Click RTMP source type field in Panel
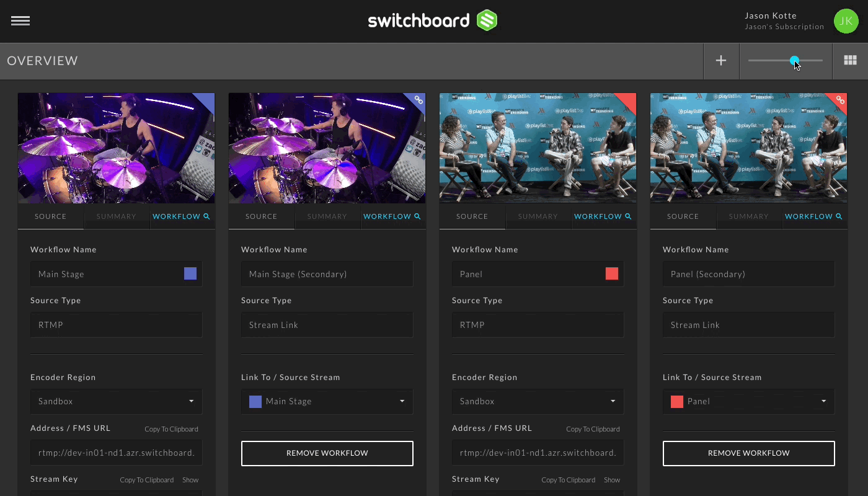Screen dimensions: 868x496 point(538,325)
